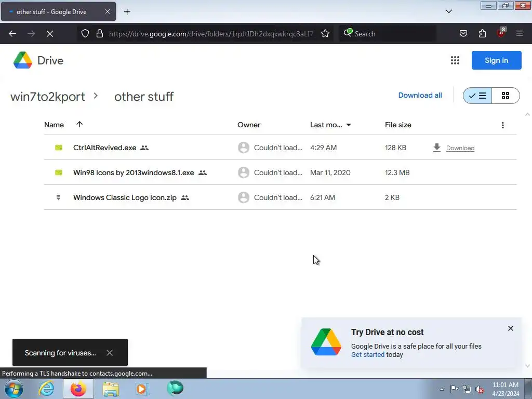
Task: Click owner avatar in CtrlAltRevived.exe row
Action: pos(243,148)
